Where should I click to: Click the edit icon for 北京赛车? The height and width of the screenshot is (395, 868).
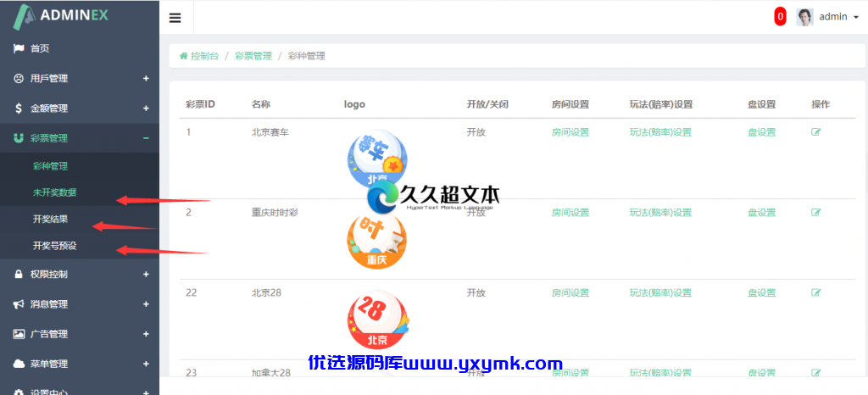click(x=815, y=132)
